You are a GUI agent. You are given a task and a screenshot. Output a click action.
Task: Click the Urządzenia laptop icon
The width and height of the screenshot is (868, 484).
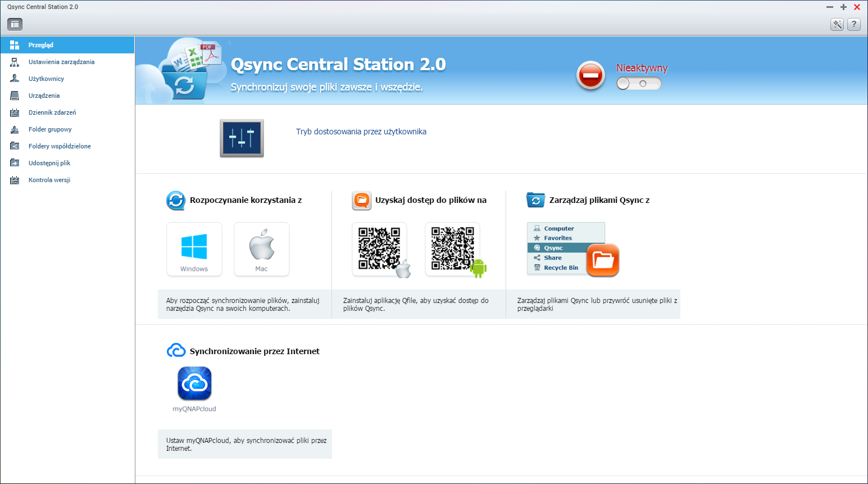[15, 96]
